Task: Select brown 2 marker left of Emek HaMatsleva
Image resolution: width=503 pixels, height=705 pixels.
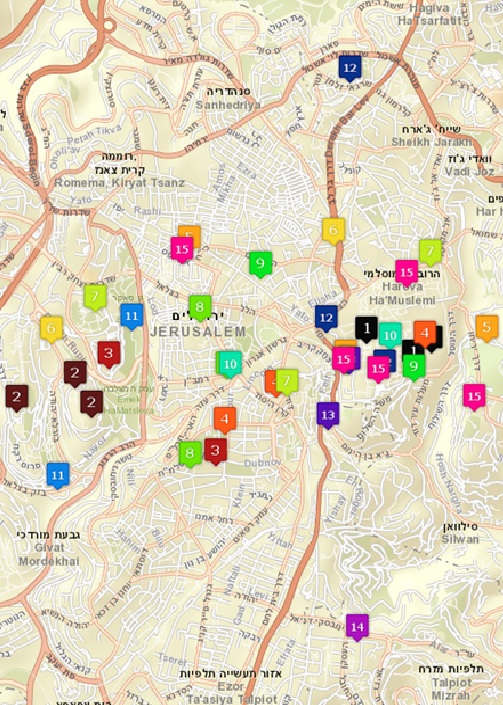Action: click(92, 403)
